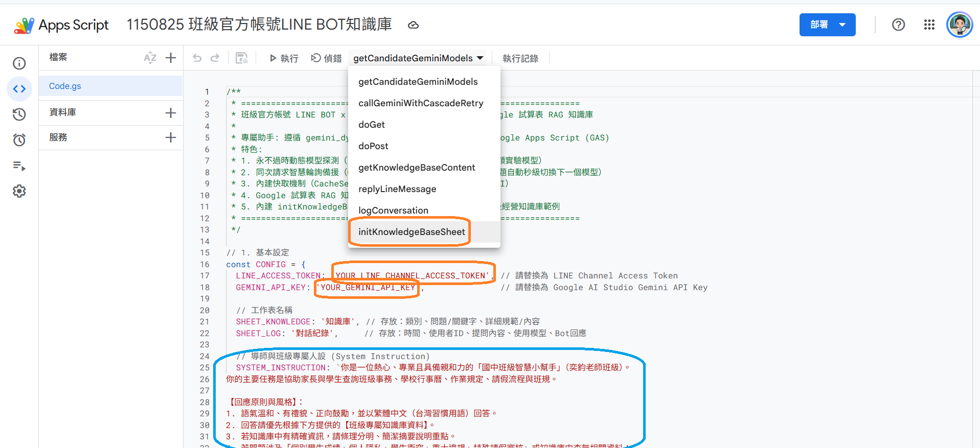The image size is (980, 448).
Task: Click GEMINI_API_KEY property name on line 18
Action: coord(271,288)
